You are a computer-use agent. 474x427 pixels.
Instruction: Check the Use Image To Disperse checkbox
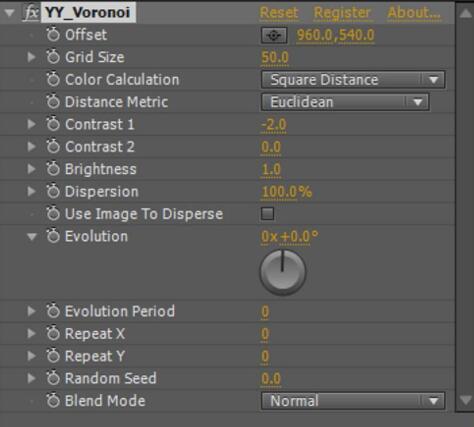point(267,214)
